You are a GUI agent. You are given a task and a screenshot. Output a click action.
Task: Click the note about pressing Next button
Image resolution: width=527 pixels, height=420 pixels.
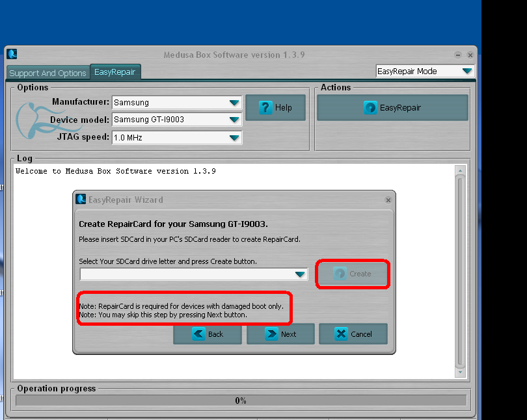coord(163,315)
